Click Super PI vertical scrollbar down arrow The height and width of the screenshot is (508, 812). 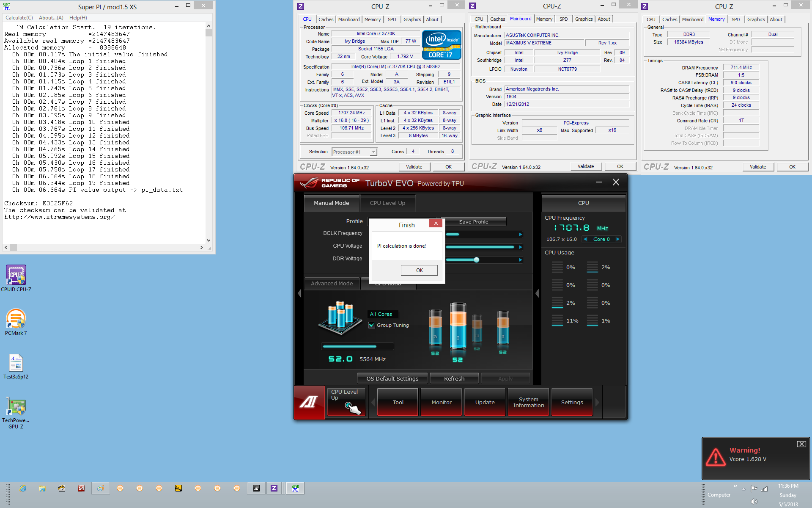coord(208,240)
